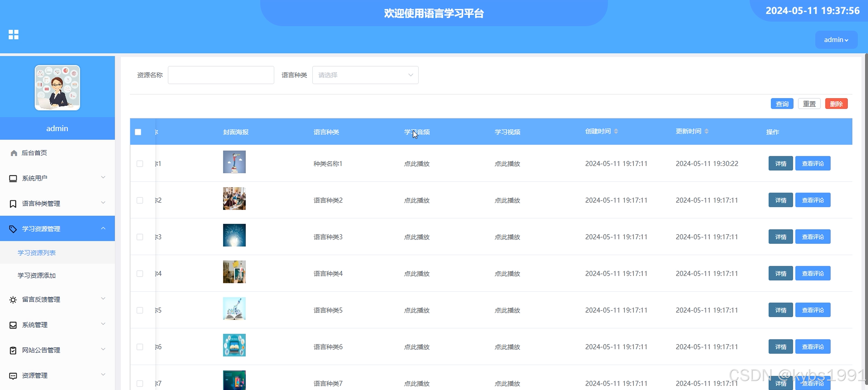Click the tag icon for 学习资源管理
Screen dimensions: 868x390
pyautogui.click(x=13, y=229)
